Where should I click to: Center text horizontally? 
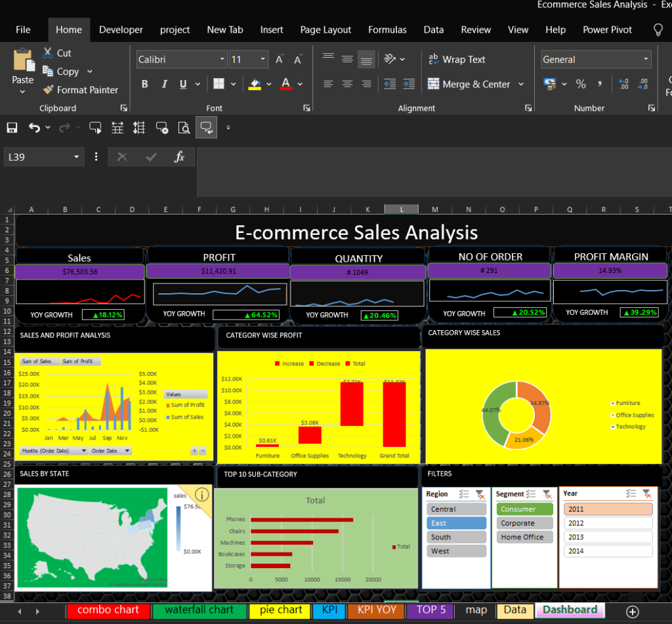(x=347, y=84)
